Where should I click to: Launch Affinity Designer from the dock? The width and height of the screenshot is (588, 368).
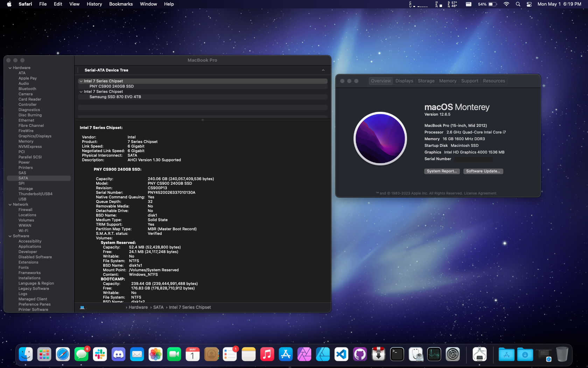click(323, 354)
